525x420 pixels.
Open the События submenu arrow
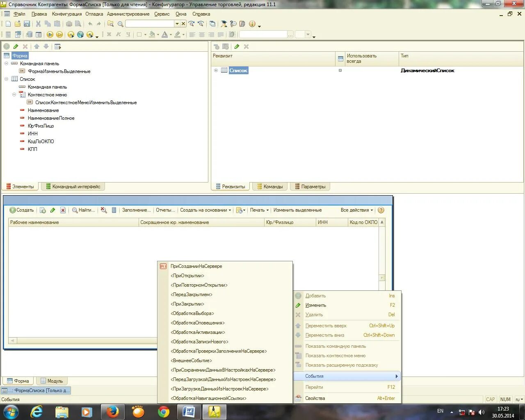click(396, 376)
